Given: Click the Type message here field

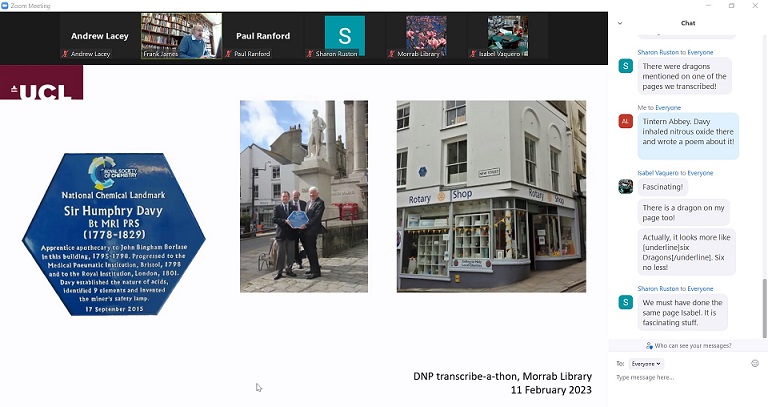Looking at the screenshot, I should coord(681,378).
